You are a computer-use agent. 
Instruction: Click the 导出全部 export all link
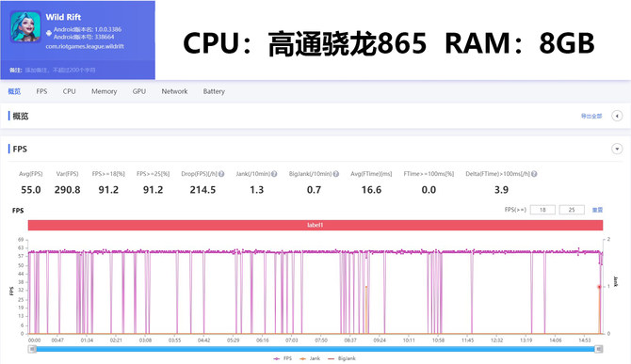pyautogui.click(x=591, y=116)
